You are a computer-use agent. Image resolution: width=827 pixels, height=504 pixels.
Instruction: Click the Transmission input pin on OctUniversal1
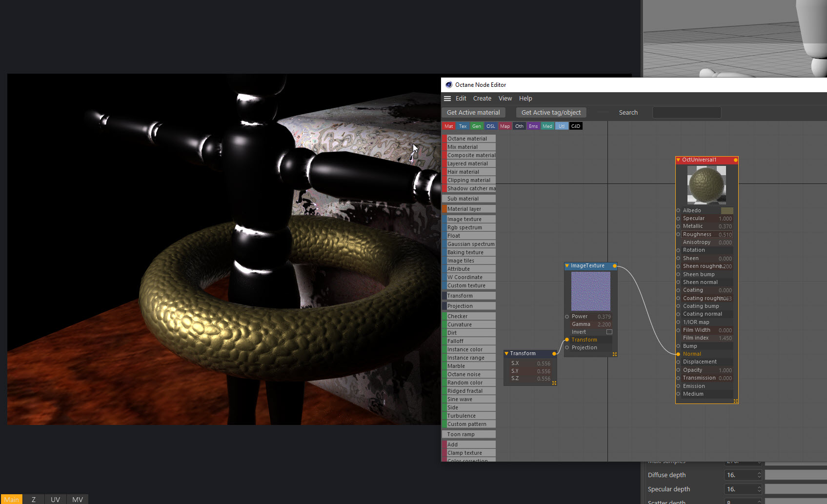(x=678, y=378)
